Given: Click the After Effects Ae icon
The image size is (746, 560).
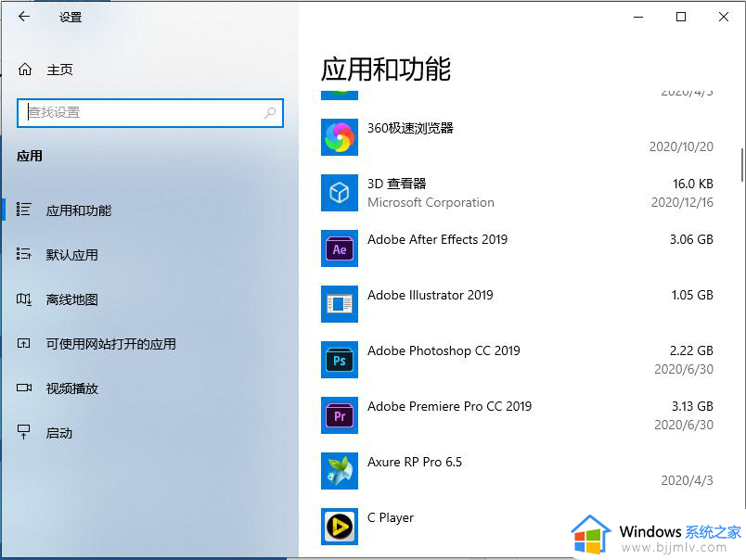Looking at the screenshot, I should [340, 248].
